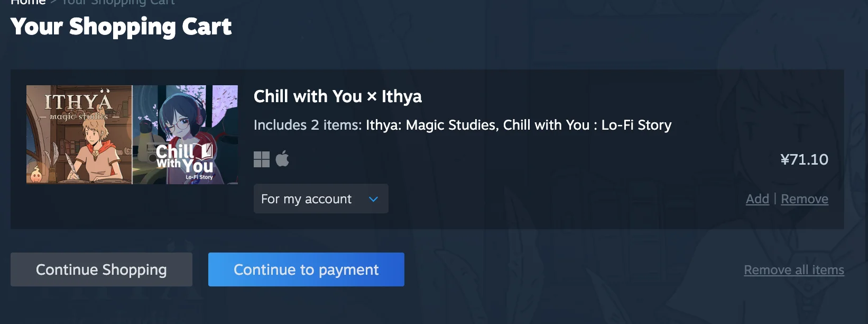Screen dimensions: 868x324
Task: Proceed with Continue to payment
Action: point(306,269)
